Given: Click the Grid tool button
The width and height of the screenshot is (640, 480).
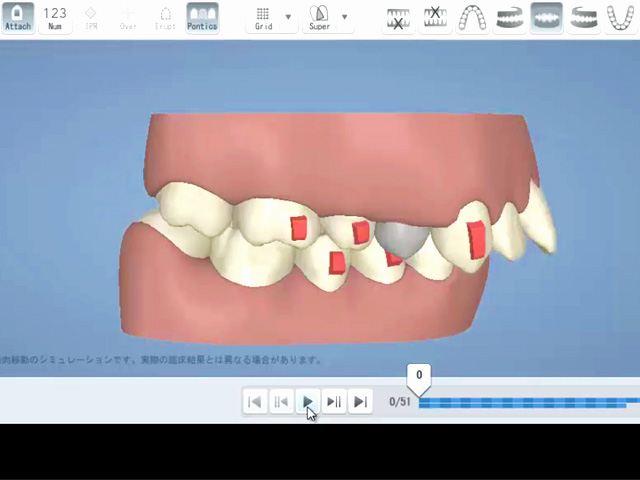Looking at the screenshot, I should (264, 17).
